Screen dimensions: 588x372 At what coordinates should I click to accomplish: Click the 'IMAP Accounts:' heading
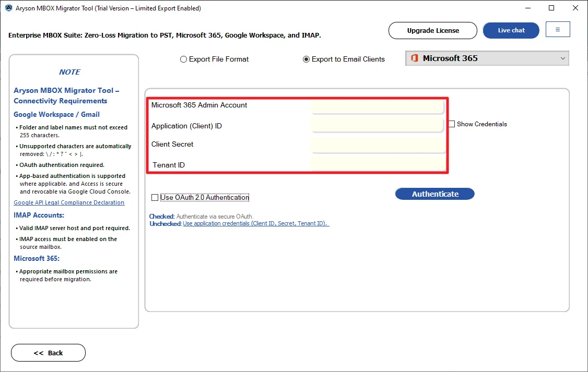coord(39,215)
